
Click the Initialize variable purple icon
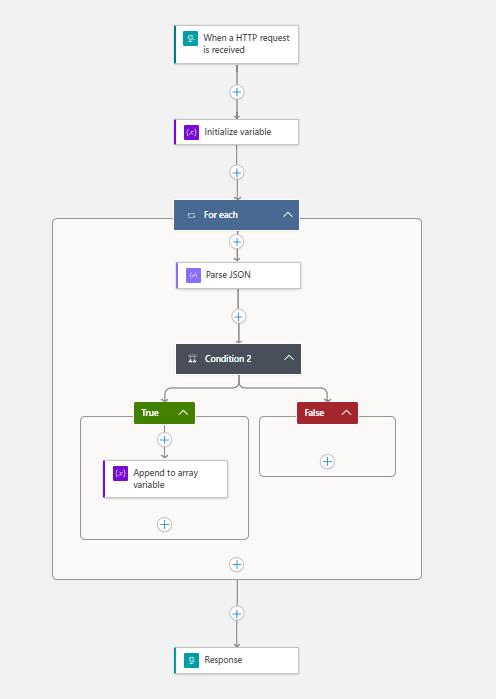pyautogui.click(x=192, y=132)
